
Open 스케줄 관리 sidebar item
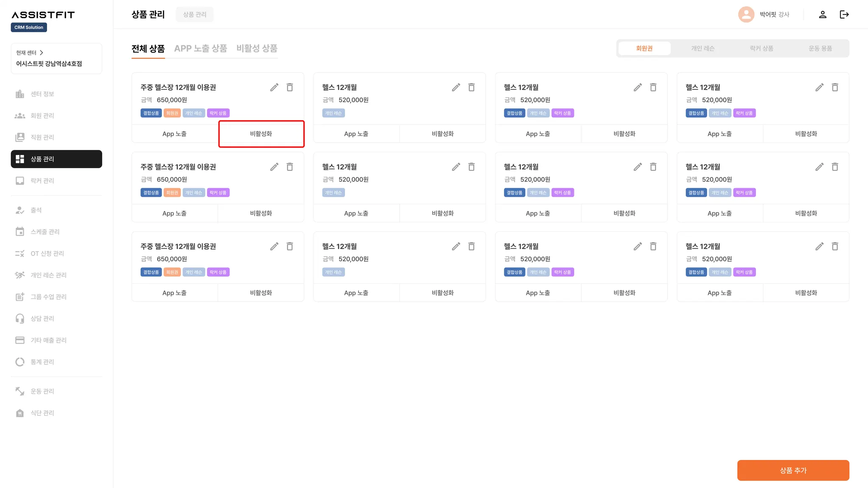point(45,232)
